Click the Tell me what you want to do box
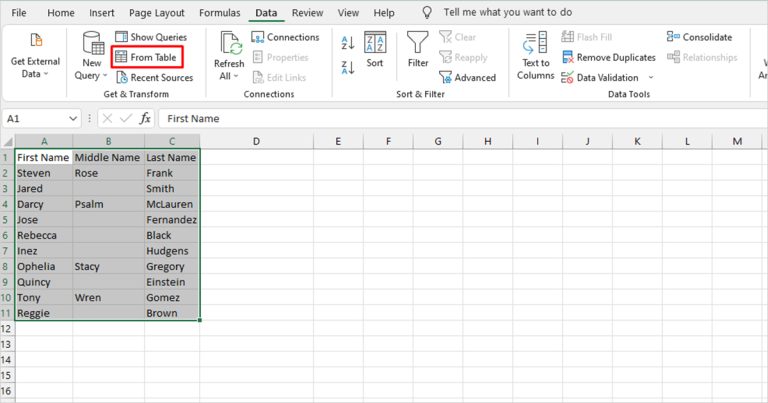The width and height of the screenshot is (768, 403). (x=507, y=12)
